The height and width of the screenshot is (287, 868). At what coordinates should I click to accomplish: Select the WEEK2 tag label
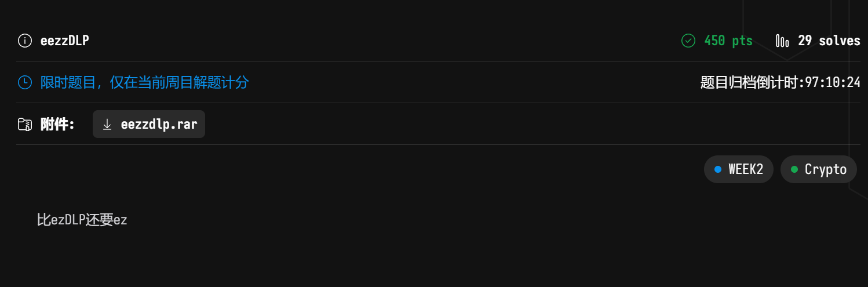click(x=746, y=169)
